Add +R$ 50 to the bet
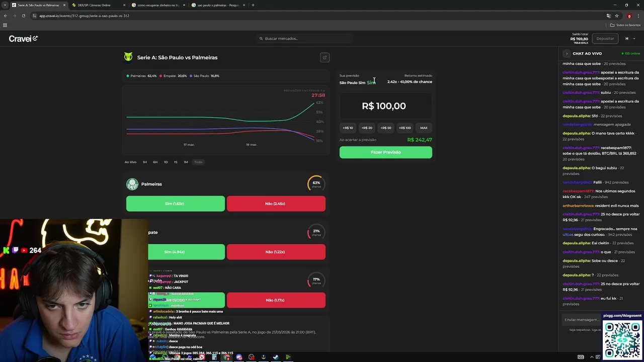This screenshot has width=644, height=362. (x=386, y=128)
